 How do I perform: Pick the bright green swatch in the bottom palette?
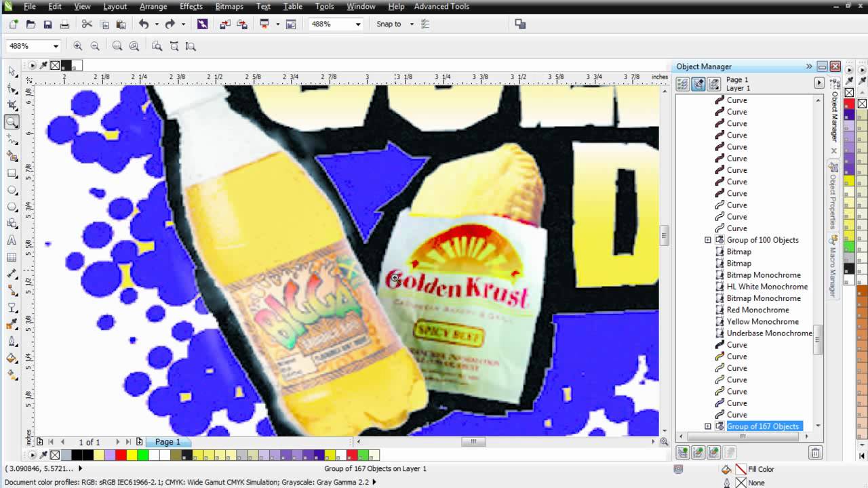tap(143, 455)
